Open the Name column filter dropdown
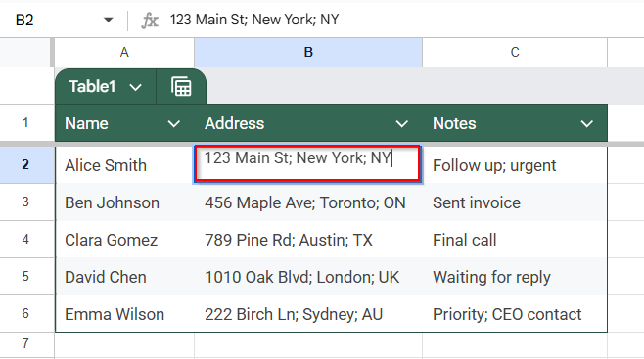The height and width of the screenshot is (359, 644). (x=174, y=123)
